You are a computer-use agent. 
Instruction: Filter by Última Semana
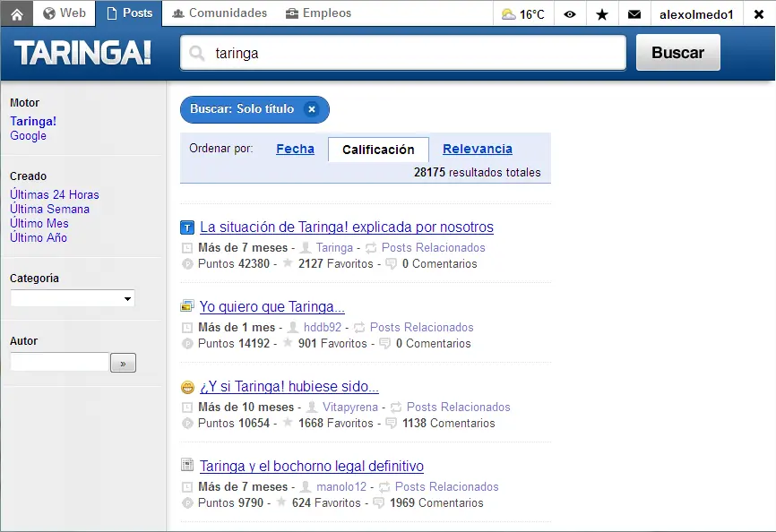tap(49, 209)
